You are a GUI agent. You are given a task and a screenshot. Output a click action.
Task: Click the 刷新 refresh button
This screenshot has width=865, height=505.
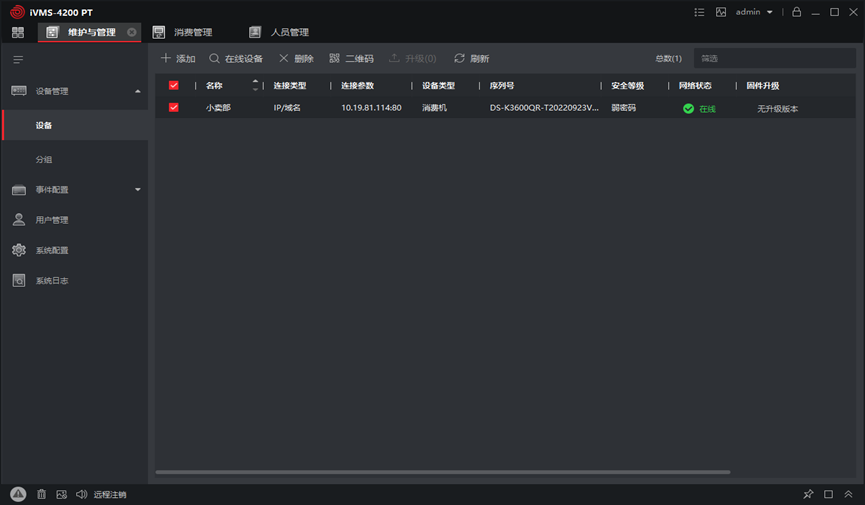pos(471,59)
